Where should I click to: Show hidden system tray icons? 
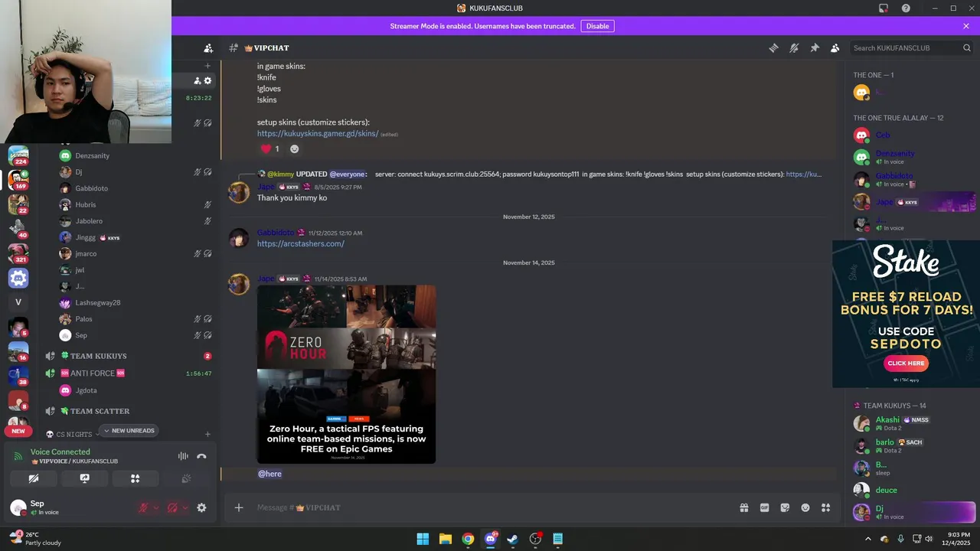coord(867,539)
